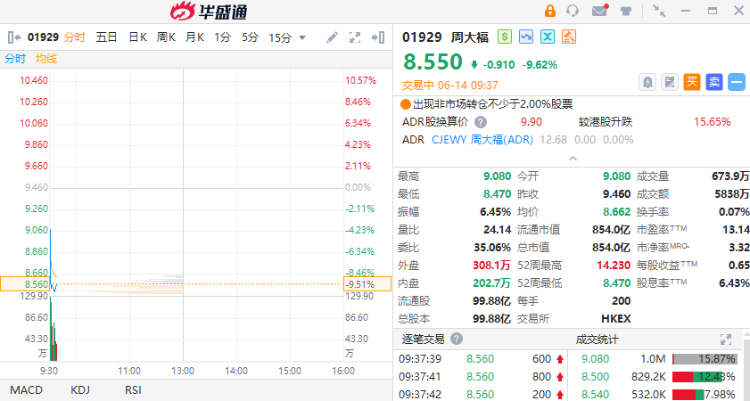Screen dimensions: 750x401
Task: Expand chart to fullscreen
Action: [355, 37]
